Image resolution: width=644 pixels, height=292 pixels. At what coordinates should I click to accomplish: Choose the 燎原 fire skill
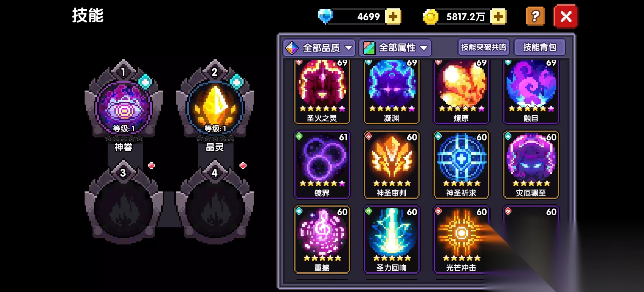tap(461, 92)
